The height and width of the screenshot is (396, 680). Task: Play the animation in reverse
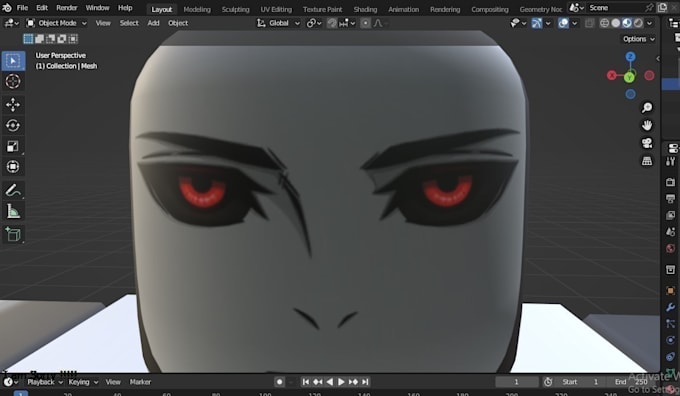pos(330,382)
